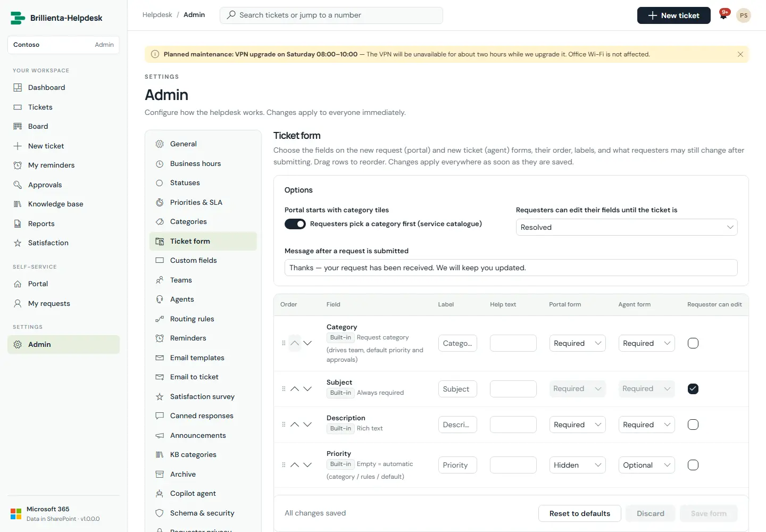Dismiss the planned maintenance banner

740,54
